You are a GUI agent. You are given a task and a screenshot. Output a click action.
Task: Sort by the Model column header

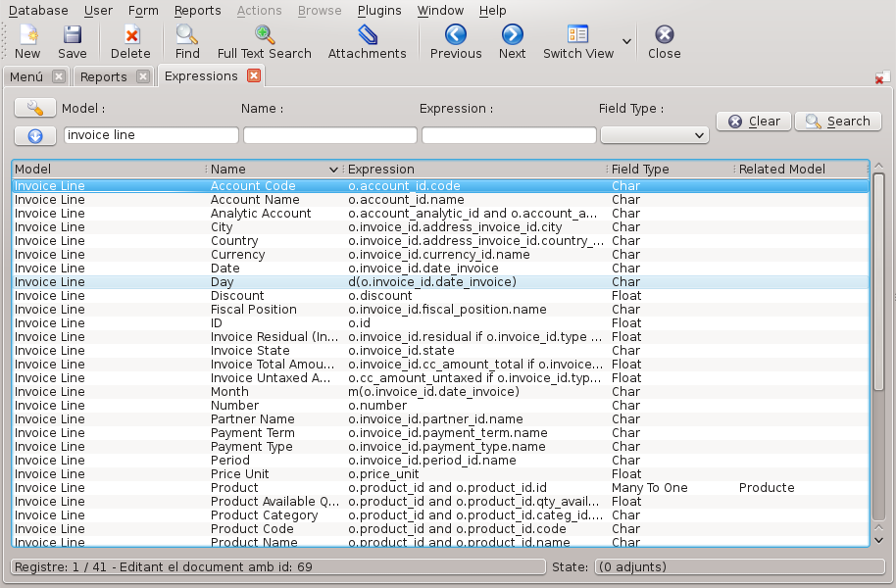109,170
